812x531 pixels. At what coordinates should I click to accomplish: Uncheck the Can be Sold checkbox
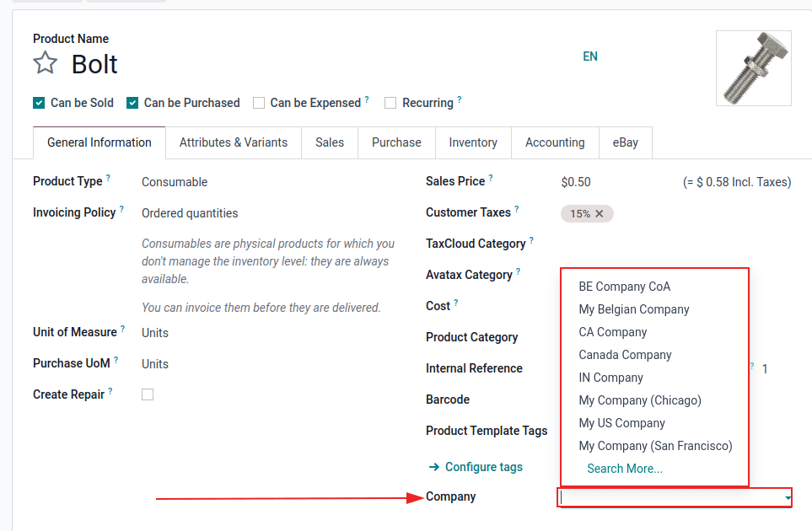pos(39,103)
